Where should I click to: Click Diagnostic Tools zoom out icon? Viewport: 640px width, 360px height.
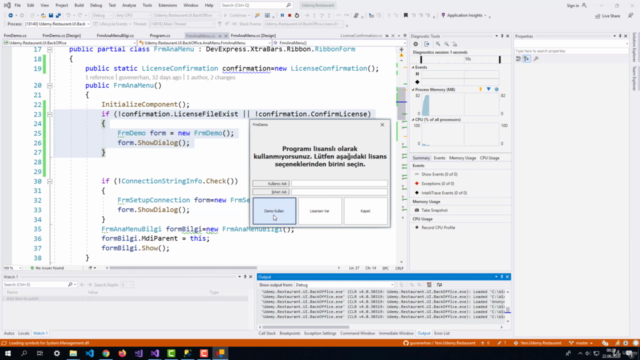pyautogui.click(x=447, y=44)
